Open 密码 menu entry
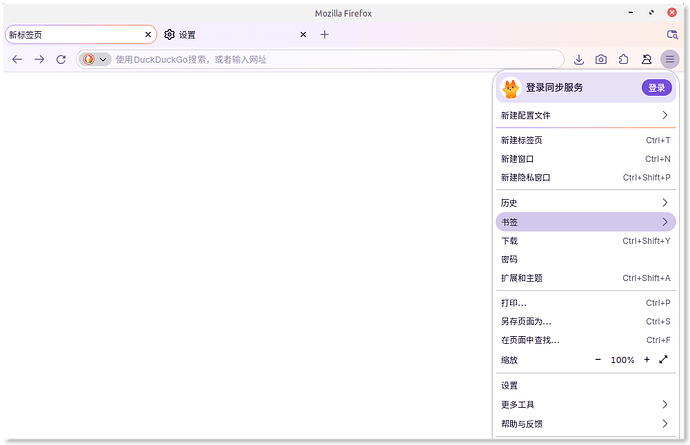 click(x=586, y=259)
